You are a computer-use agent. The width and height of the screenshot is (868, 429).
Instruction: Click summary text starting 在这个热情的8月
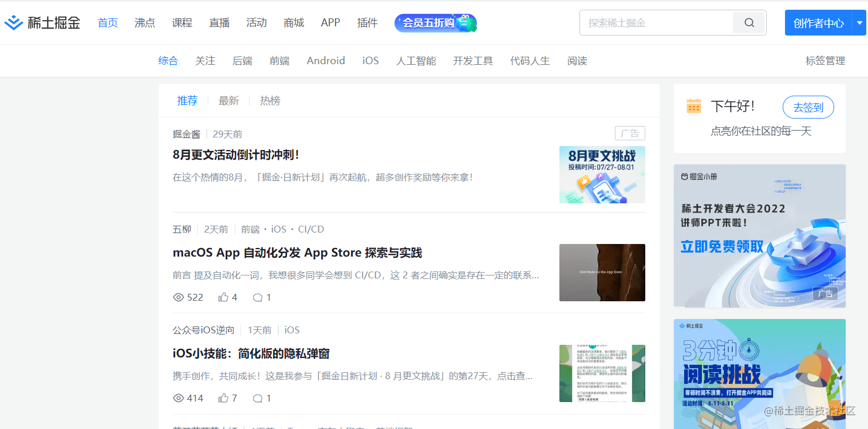pos(323,178)
